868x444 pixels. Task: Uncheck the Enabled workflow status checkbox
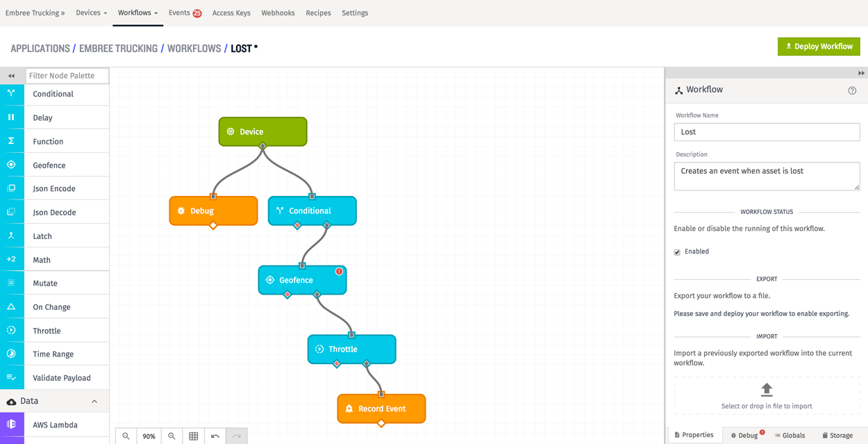point(676,252)
